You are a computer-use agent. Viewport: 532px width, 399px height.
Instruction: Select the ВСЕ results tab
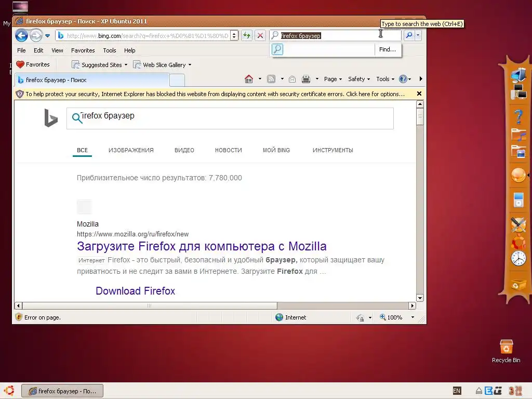tap(82, 150)
